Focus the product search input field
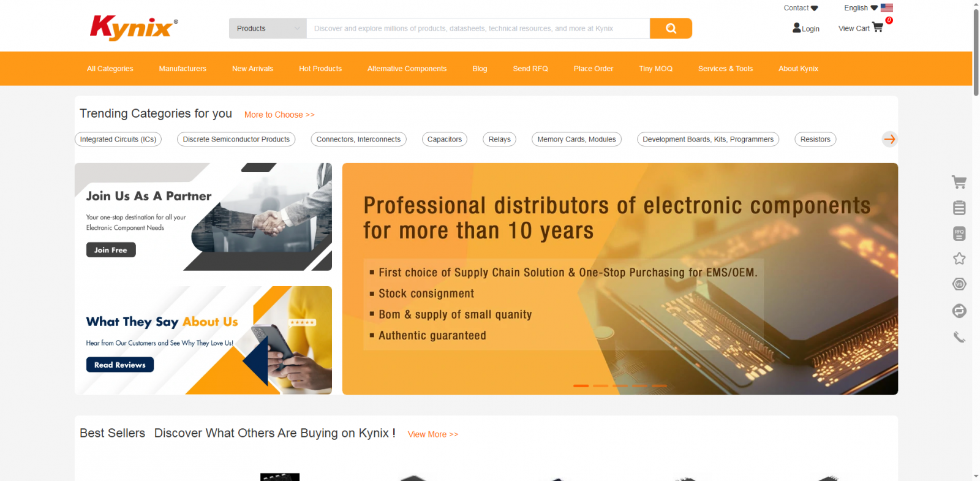 [x=478, y=28]
